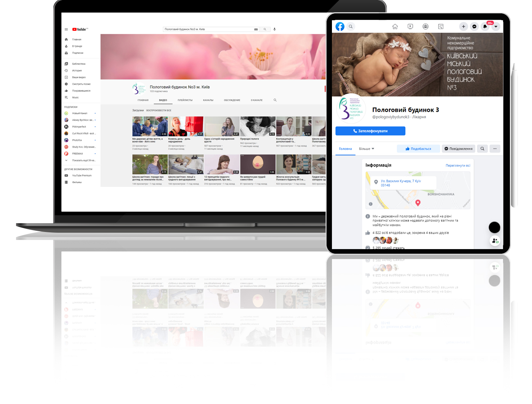Open the YouTube channel avatar logo
This screenshot has height=404, width=532.
139,89
